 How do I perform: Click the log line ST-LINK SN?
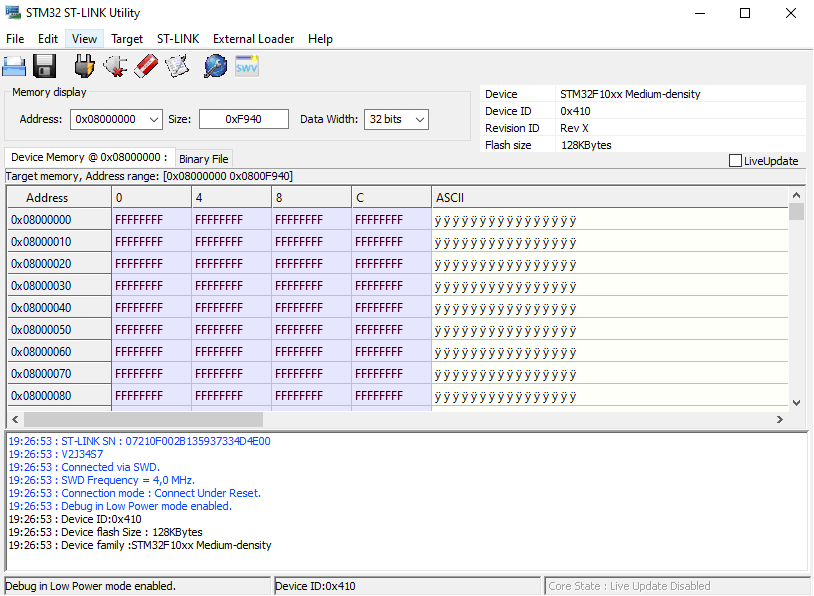tap(139, 441)
